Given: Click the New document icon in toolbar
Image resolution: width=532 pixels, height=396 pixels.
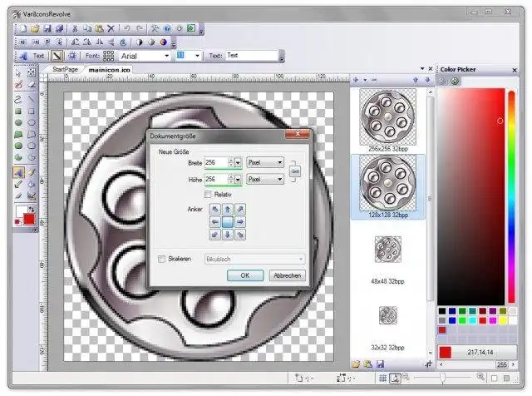Looking at the screenshot, I should coord(22,29).
